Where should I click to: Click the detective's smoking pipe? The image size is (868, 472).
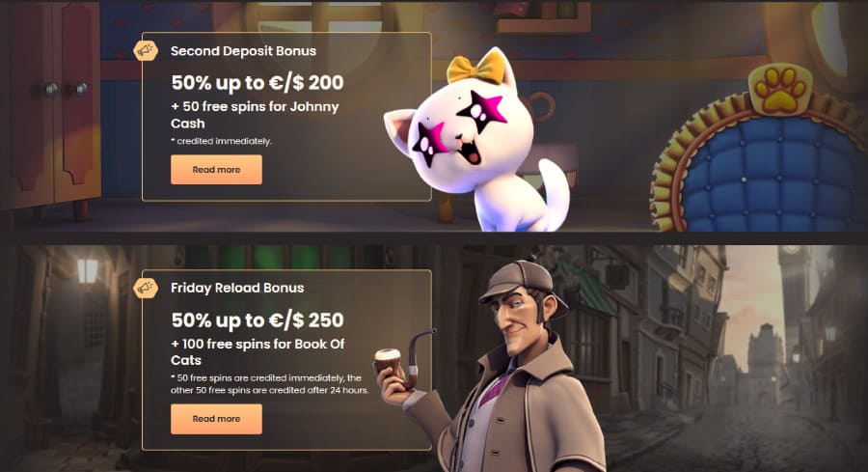pyautogui.click(x=403, y=361)
